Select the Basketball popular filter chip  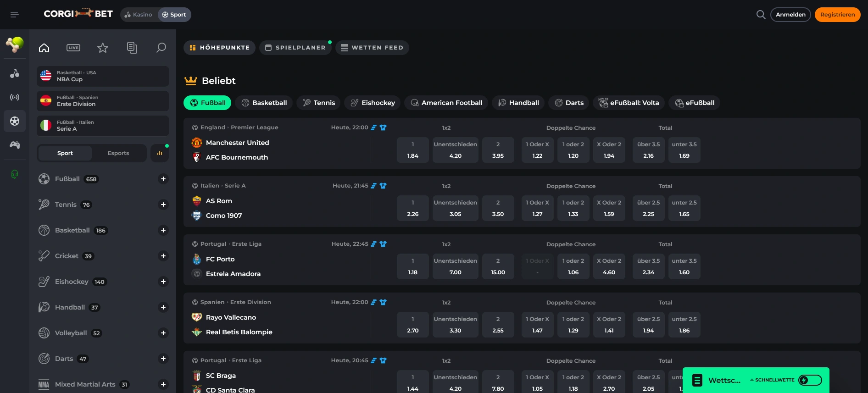264,103
